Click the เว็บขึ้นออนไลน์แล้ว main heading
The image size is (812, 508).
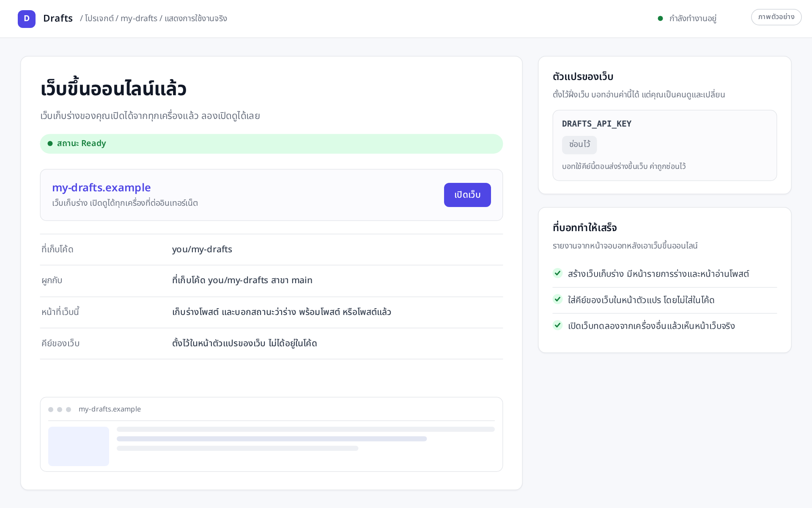[113, 88]
